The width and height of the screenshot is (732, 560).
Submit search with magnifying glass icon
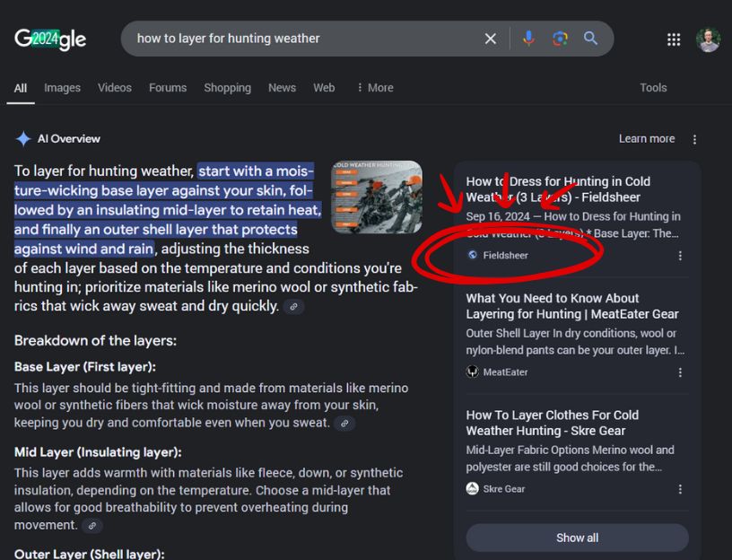590,39
